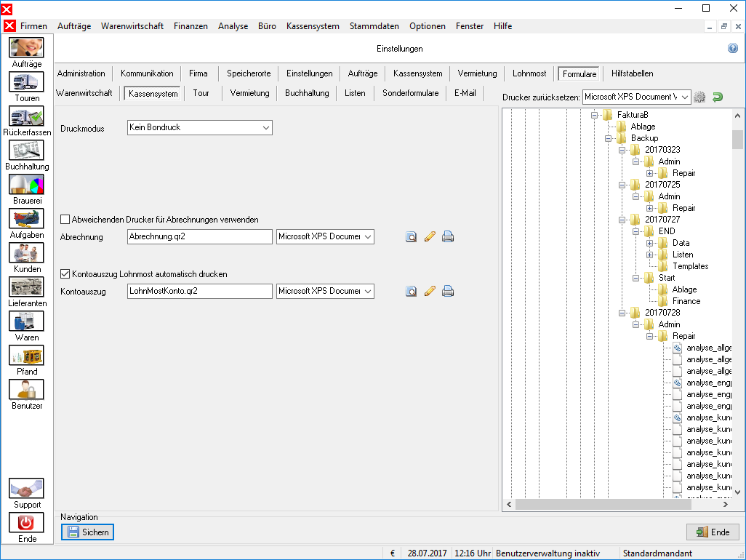Click the tree panel horizontal scrollbar

tap(603, 504)
